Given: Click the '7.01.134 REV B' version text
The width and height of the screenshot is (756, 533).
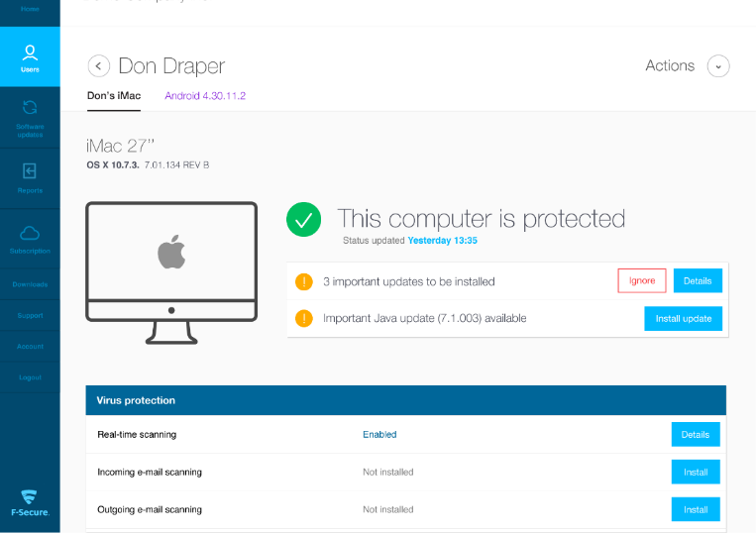Looking at the screenshot, I should (x=176, y=164).
